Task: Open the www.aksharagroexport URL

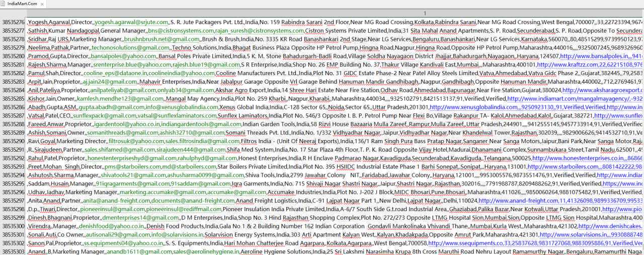Action: point(602,90)
